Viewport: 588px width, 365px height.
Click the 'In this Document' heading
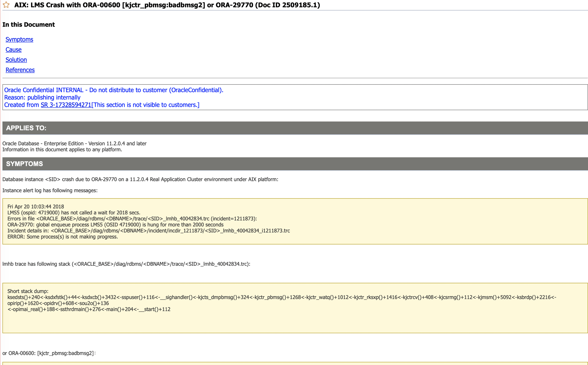click(29, 25)
